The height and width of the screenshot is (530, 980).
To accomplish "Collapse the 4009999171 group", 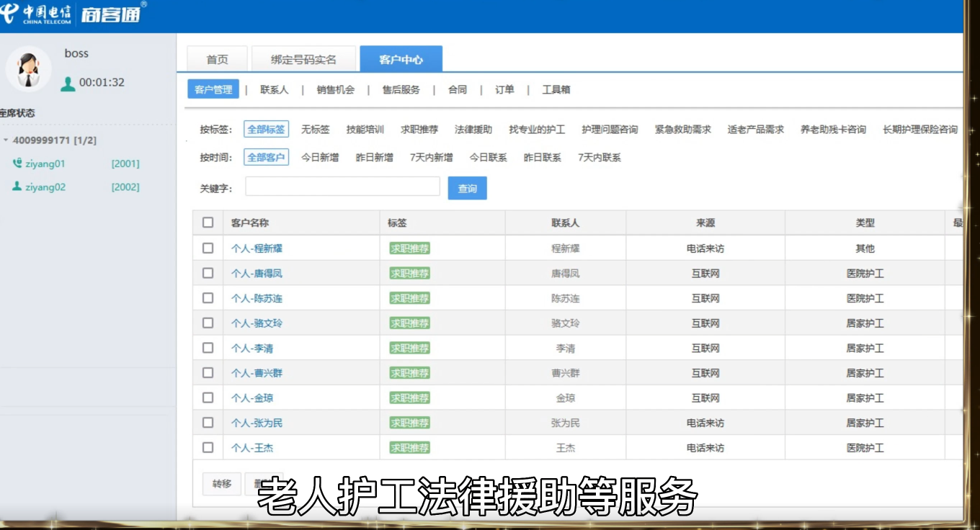I will pos(6,140).
